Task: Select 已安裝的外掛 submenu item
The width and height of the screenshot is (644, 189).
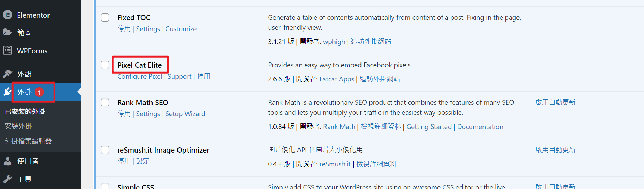Action: [x=25, y=111]
